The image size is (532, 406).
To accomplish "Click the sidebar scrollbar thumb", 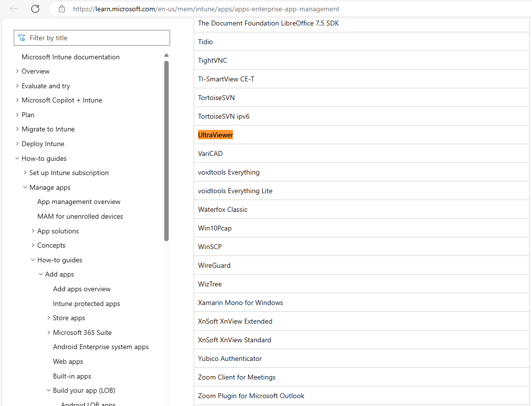I will tap(166, 151).
